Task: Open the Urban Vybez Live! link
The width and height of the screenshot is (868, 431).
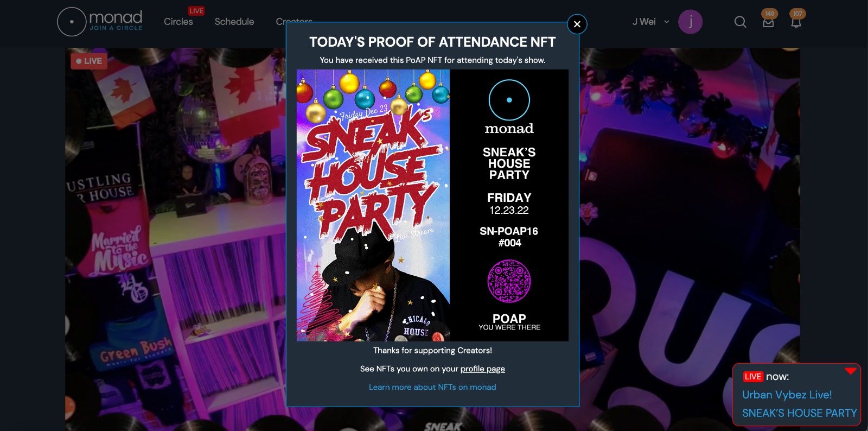Action: click(787, 395)
